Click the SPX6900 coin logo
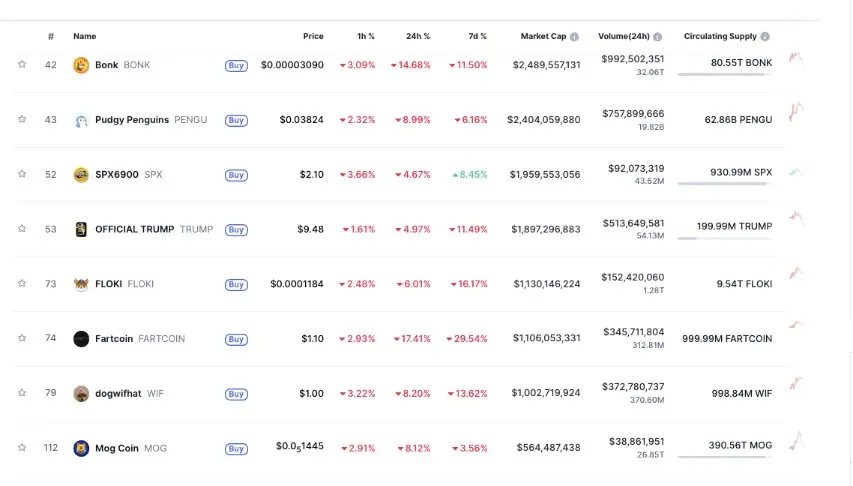The width and height of the screenshot is (853, 486). pyautogui.click(x=81, y=175)
